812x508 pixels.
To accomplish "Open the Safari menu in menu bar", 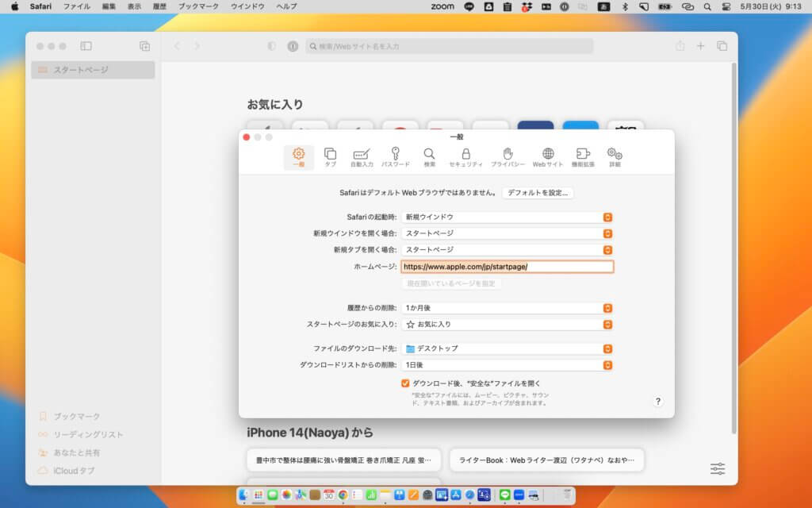I will click(40, 6).
